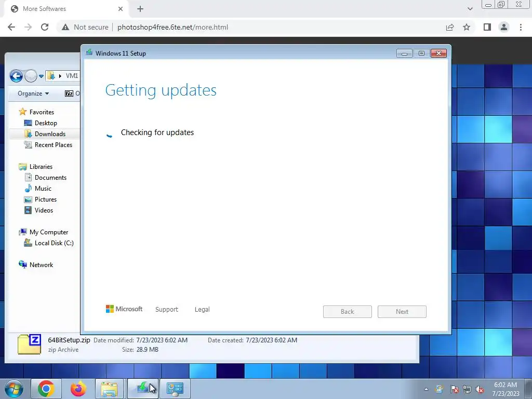
Task: Click Back arrow in Explorer window
Action: click(x=16, y=76)
